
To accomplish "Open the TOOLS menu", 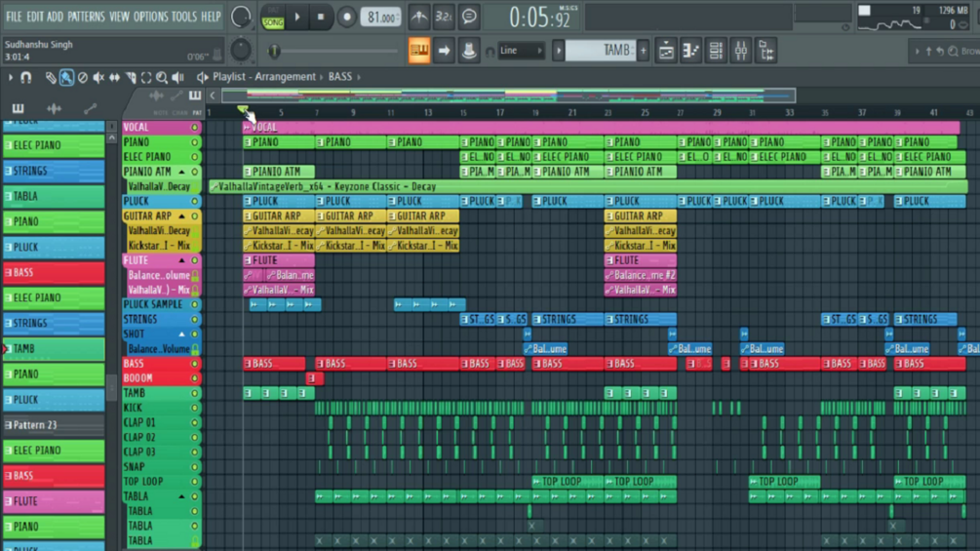I will (x=183, y=17).
